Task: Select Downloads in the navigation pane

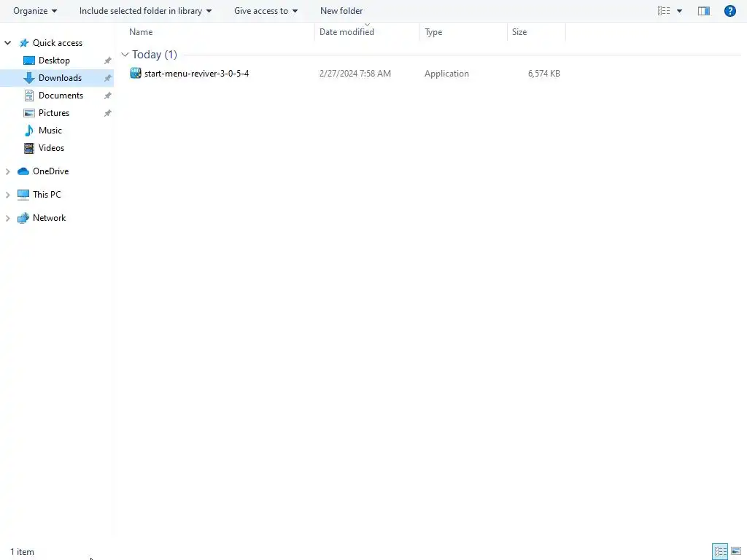Action: tap(60, 78)
